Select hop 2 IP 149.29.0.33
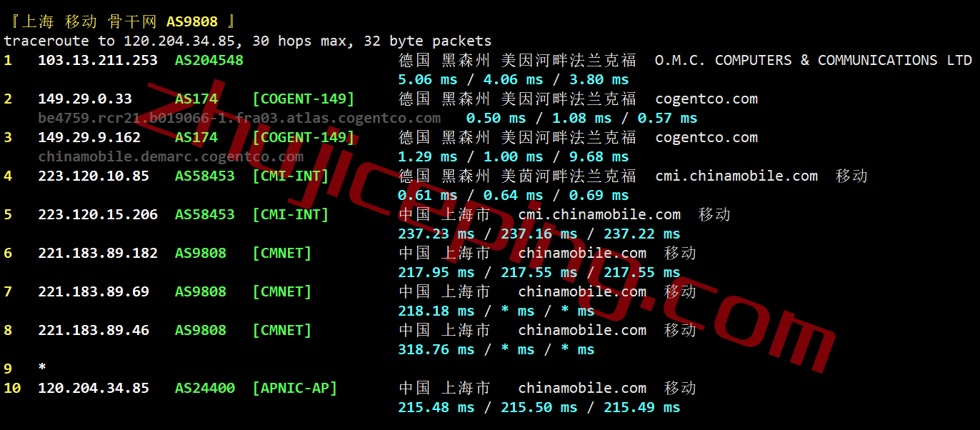This screenshot has height=430, width=980. [x=85, y=99]
